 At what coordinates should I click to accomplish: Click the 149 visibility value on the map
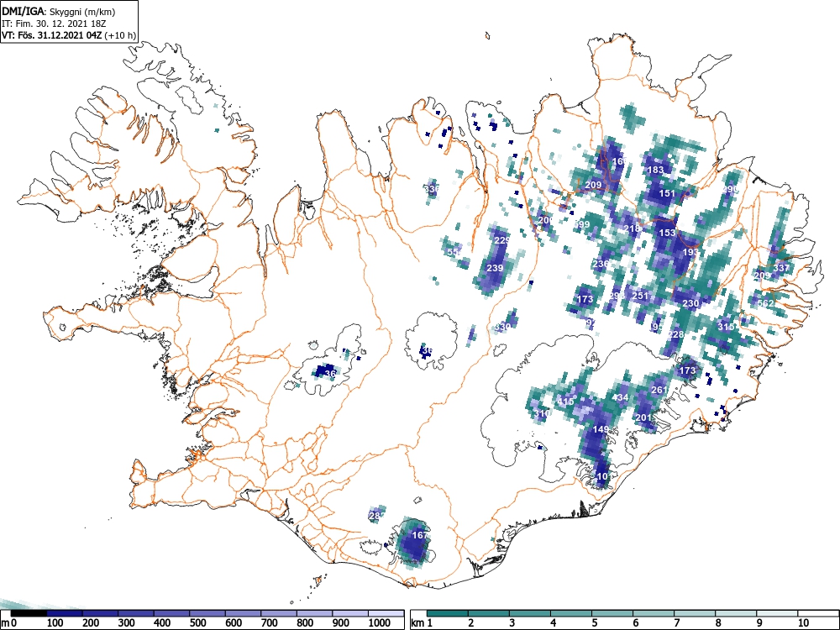coord(601,429)
